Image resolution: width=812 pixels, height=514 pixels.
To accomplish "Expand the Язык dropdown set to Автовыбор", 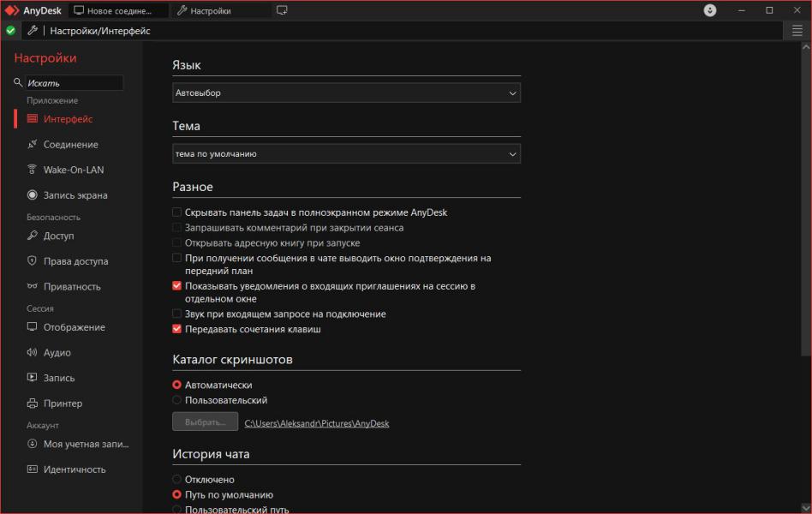I will (346, 93).
